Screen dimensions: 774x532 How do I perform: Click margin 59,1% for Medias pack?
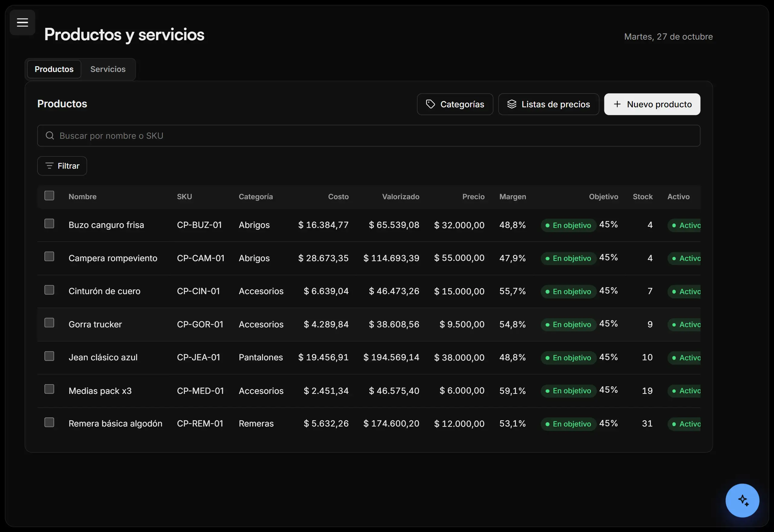pyautogui.click(x=512, y=391)
